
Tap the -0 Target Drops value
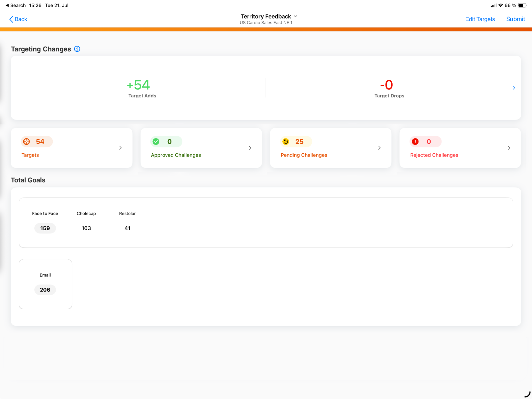click(386, 85)
